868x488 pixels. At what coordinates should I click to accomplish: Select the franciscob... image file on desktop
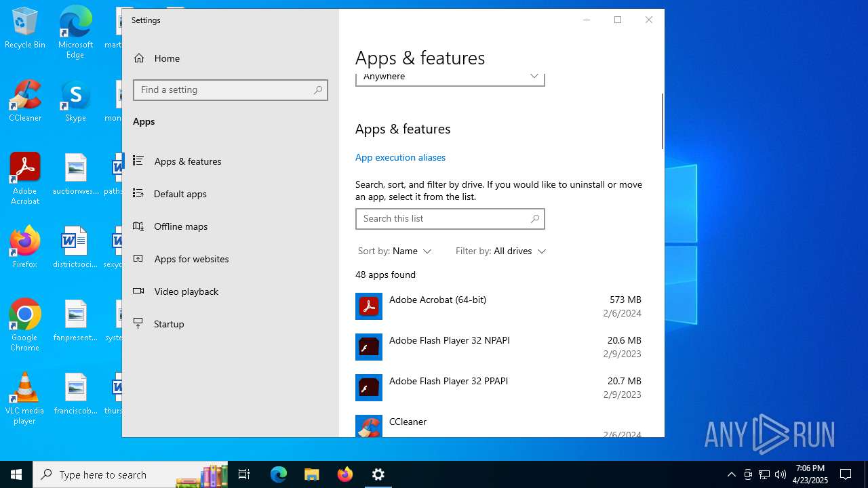[75, 394]
